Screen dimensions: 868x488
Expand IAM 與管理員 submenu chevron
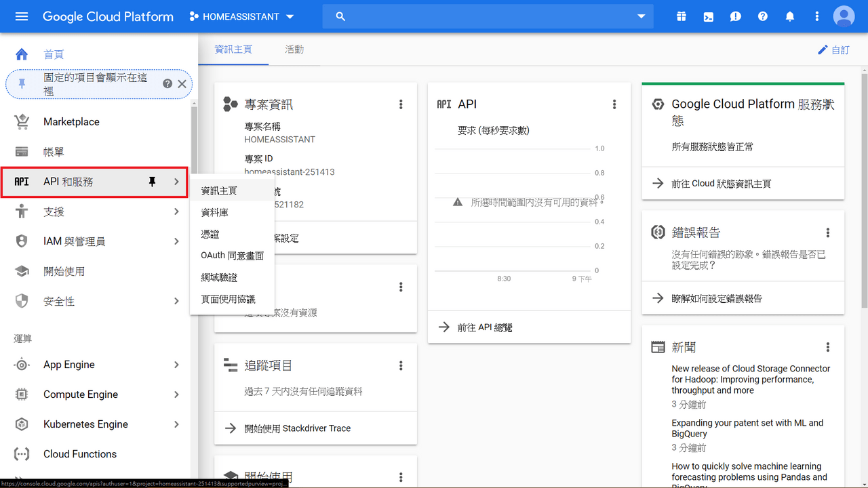coord(176,241)
